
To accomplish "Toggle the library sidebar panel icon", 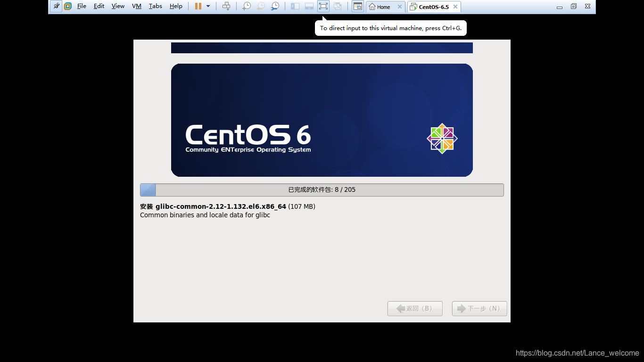I will click(295, 7).
